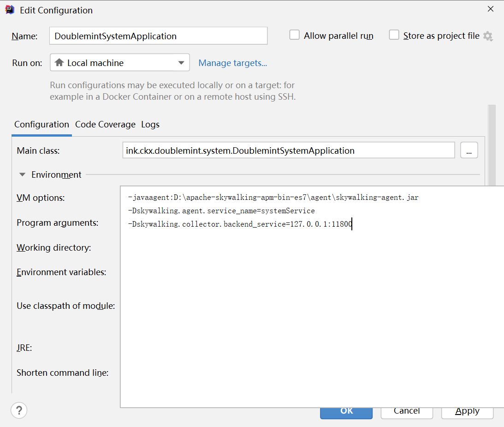The image size is (504, 427).
Task: Click the Manage targets link
Action: 232,63
